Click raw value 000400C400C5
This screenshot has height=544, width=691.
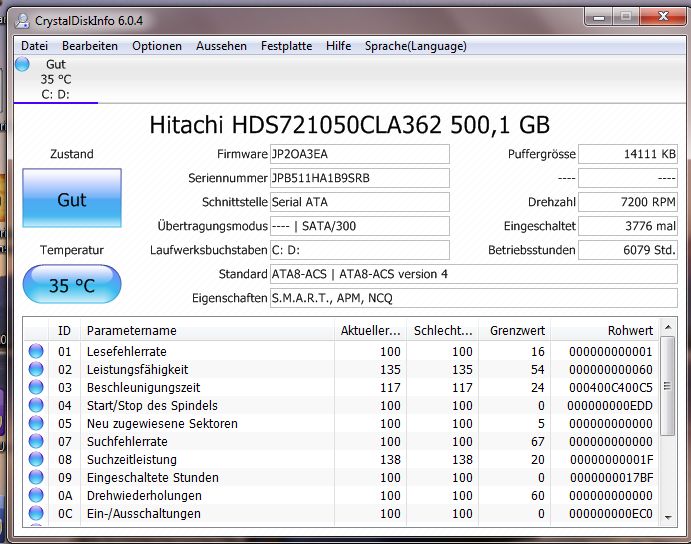pos(610,388)
